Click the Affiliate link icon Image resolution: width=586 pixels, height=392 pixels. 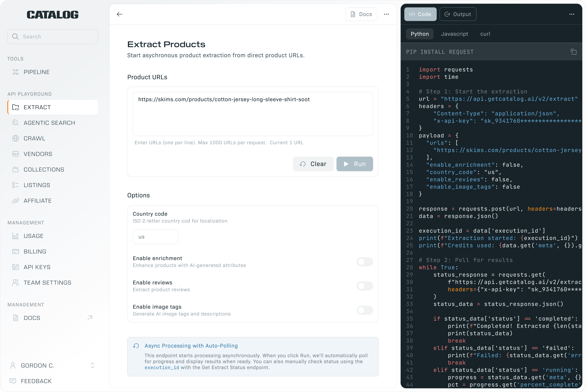pyautogui.click(x=16, y=201)
